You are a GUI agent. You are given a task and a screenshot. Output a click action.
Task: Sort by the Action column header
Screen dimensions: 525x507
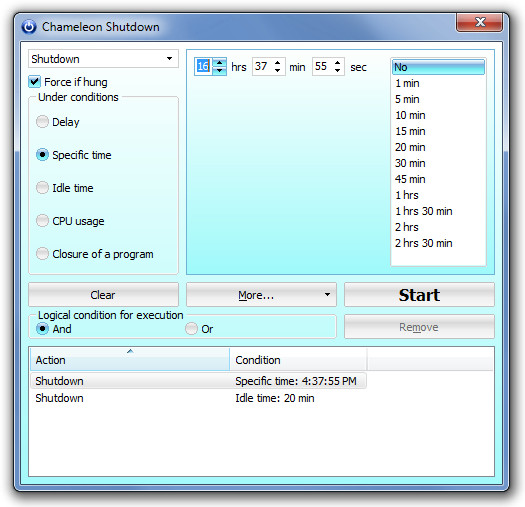(130, 360)
